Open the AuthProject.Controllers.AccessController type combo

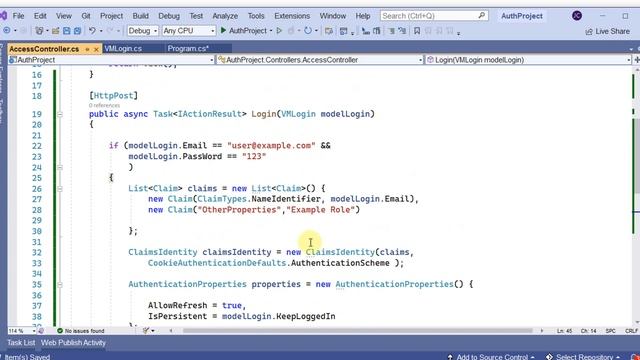(320, 60)
